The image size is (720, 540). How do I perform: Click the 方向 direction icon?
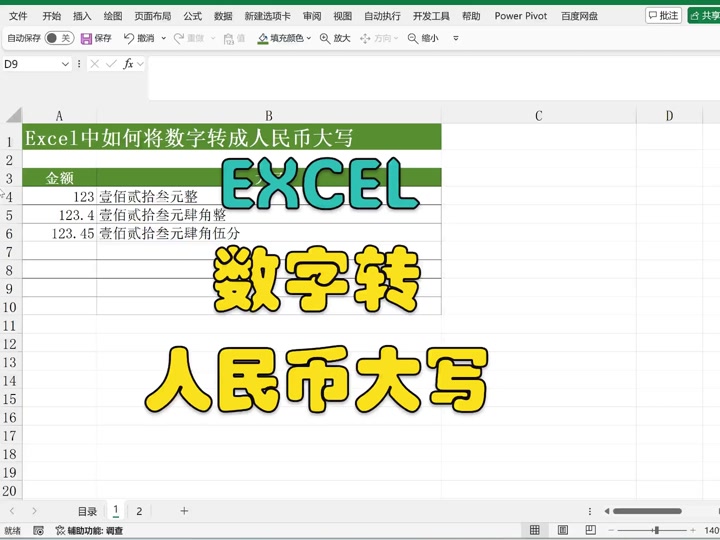click(365, 39)
